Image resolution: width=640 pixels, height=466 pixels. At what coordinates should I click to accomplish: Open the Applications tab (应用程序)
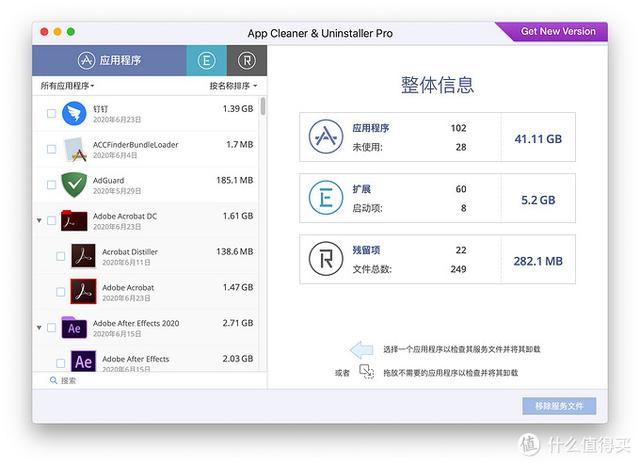click(109, 60)
